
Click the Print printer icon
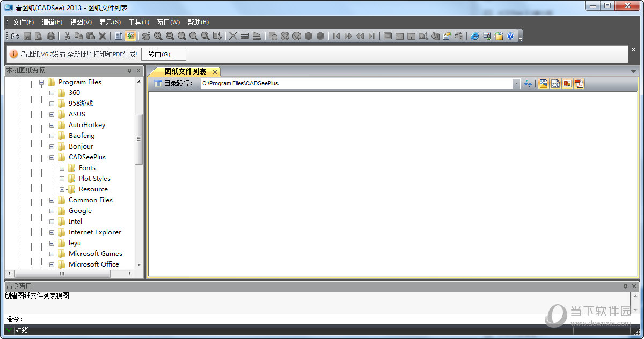pos(50,36)
